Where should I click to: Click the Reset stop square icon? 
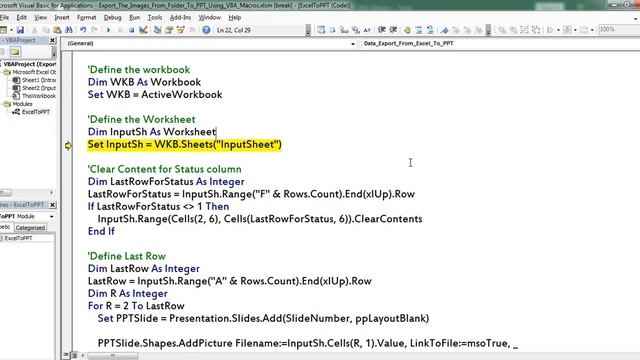click(x=131, y=30)
